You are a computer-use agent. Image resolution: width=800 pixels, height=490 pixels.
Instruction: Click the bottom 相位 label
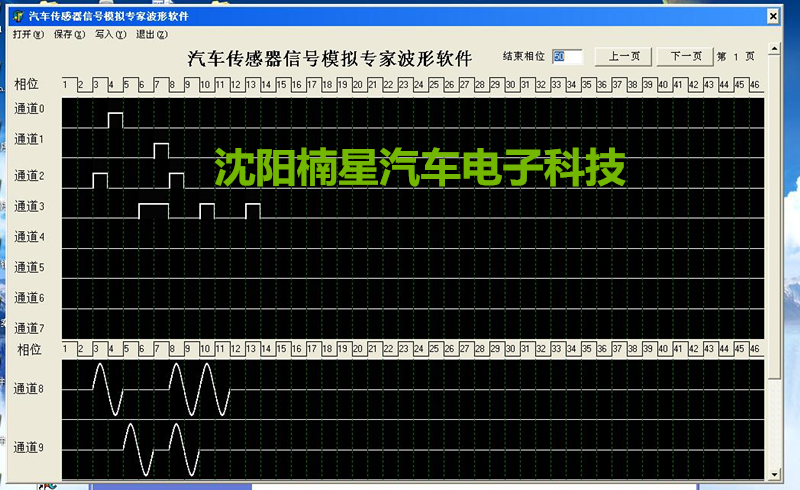coord(29,350)
